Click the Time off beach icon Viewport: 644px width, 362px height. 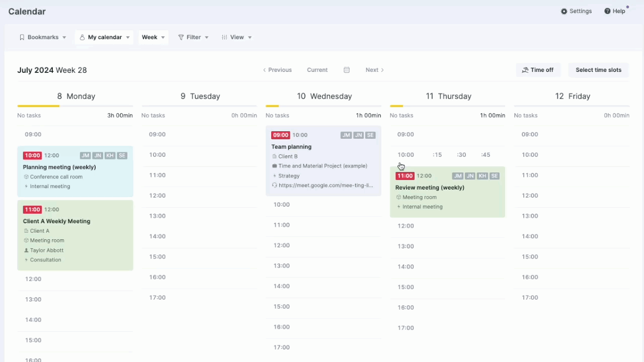tap(525, 70)
